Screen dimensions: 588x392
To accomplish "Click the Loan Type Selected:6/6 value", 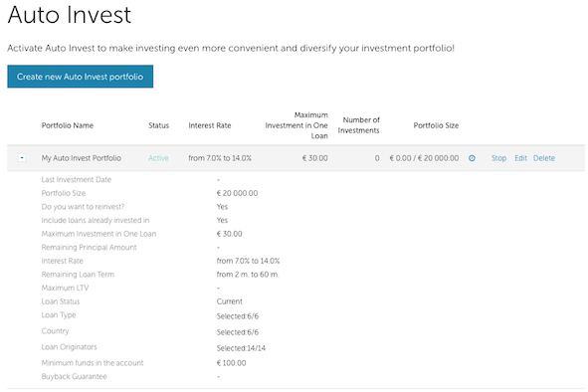I will click(238, 316).
